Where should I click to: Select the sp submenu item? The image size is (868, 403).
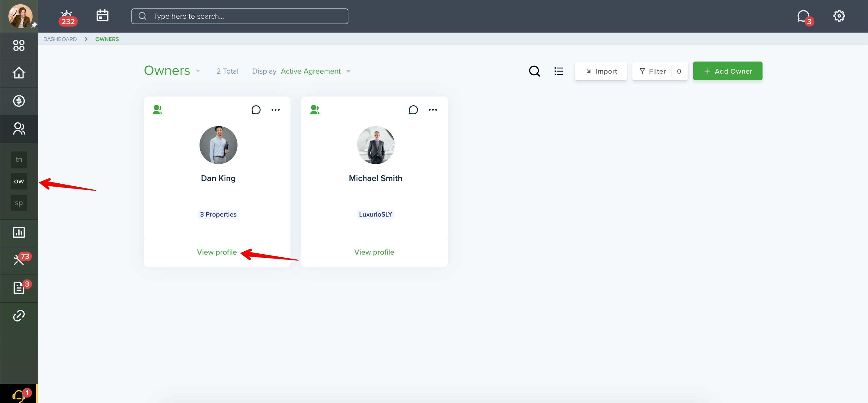(19, 203)
